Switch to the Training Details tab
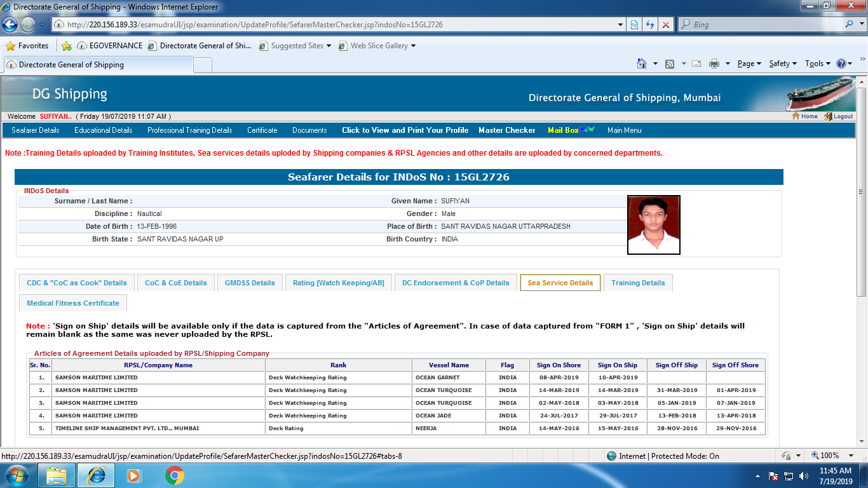The width and height of the screenshot is (868, 488). (638, 283)
